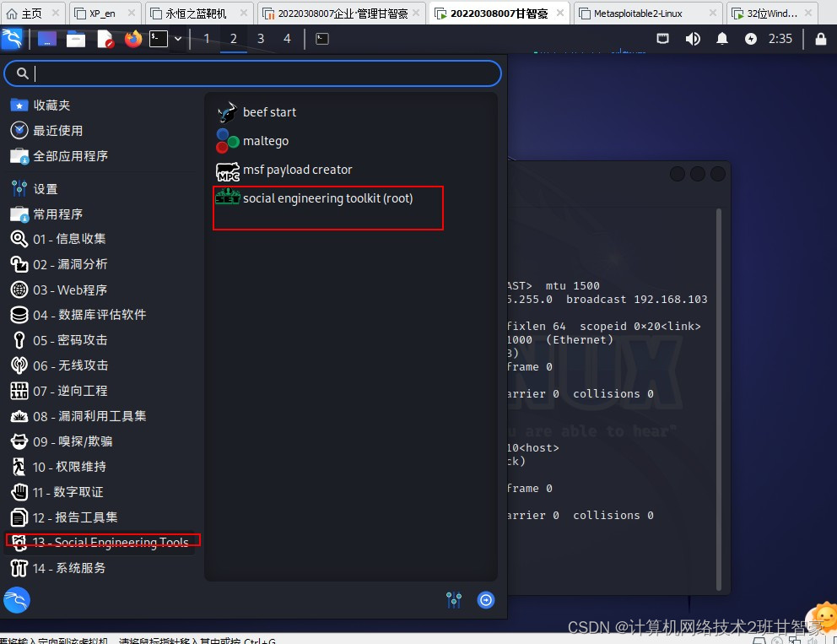Click the power manager tray icon
The height and width of the screenshot is (644, 837).
[x=751, y=39]
